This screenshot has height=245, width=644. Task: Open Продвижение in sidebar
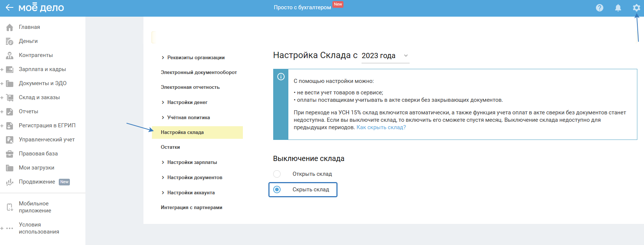pyautogui.click(x=37, y=182)
